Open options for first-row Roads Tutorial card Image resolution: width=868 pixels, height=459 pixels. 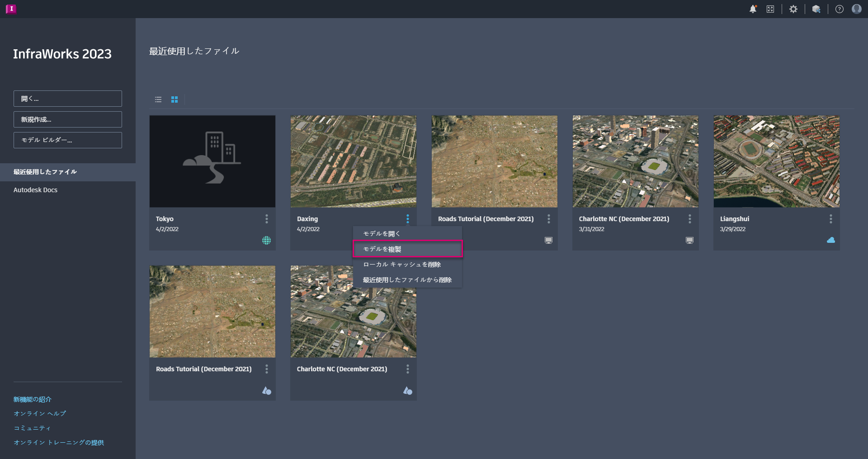tap(549, 219)
